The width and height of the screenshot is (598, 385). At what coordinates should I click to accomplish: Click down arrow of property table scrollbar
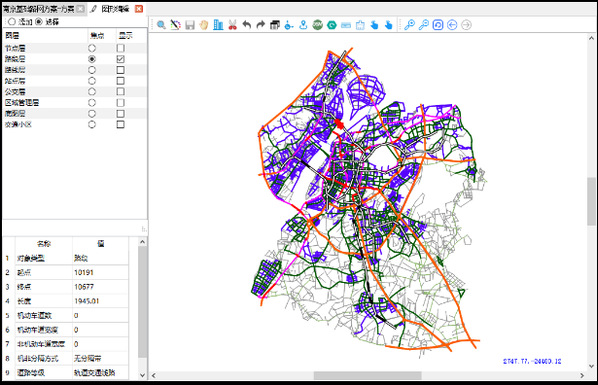[142, 375]
